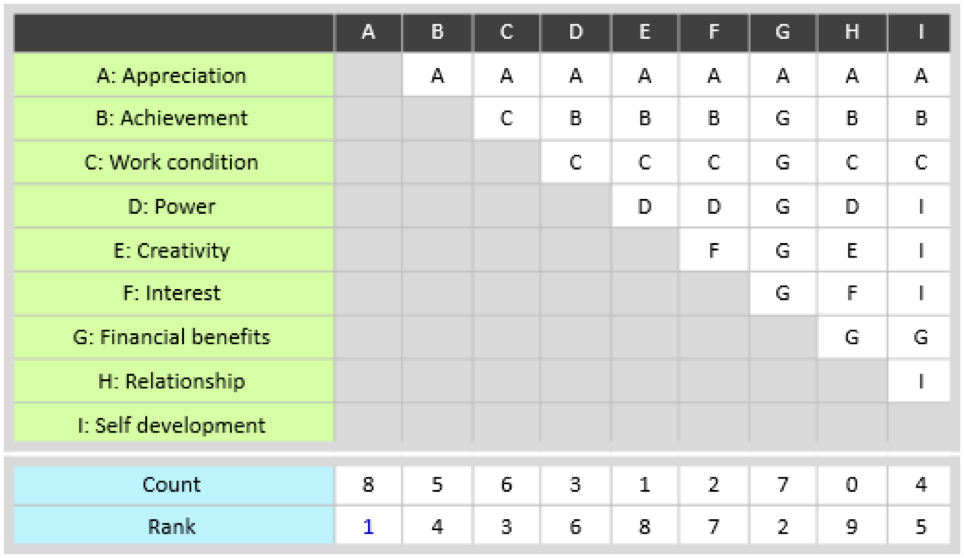This screenshot has width=964, height=558.
Task: Click the Count cell showing 0
Action: pyautogui.click(x=851, y=485)
